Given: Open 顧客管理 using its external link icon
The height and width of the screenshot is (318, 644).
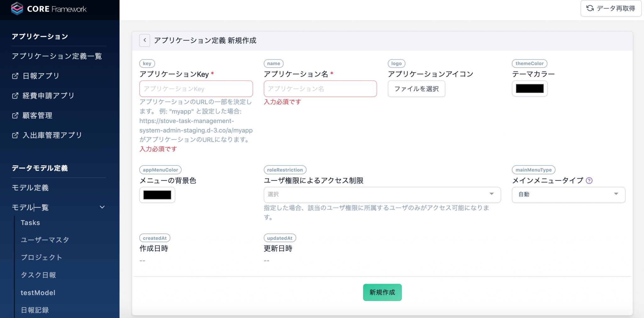Looking at the screenshot, I should click(x=15, y=115).
